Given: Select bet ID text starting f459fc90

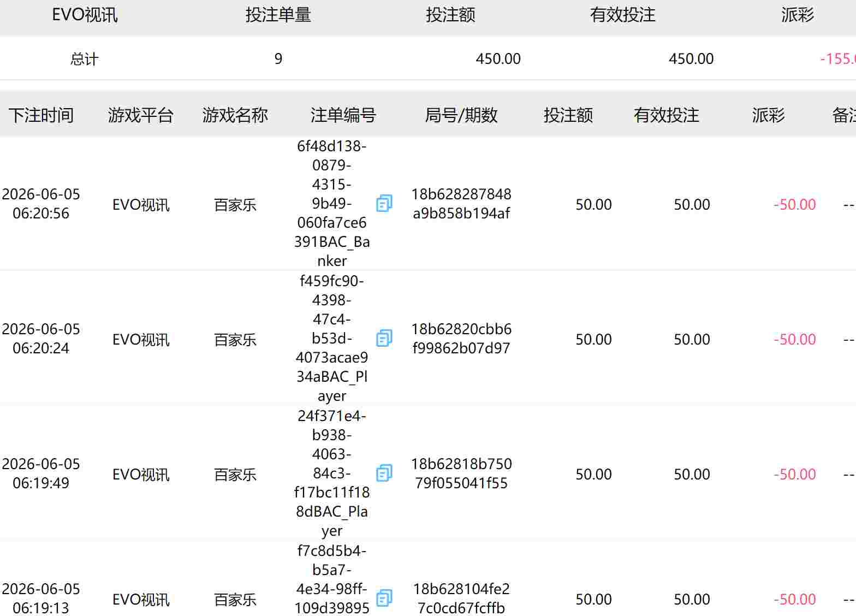Looking at the screenshot, I should [x=332, y=339].
